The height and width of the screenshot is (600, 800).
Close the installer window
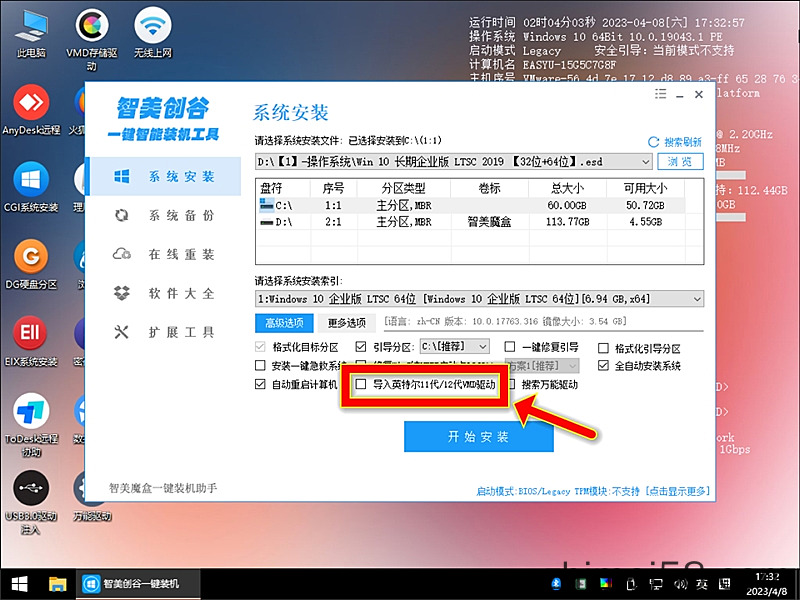point(699,94)
